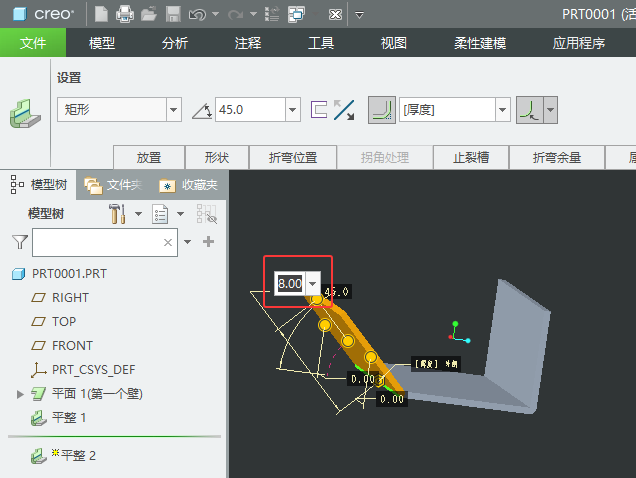Screen dimensions: 636x478
Task: Click the Close window X icon in toolbar
Action: [x=335, y=15]
